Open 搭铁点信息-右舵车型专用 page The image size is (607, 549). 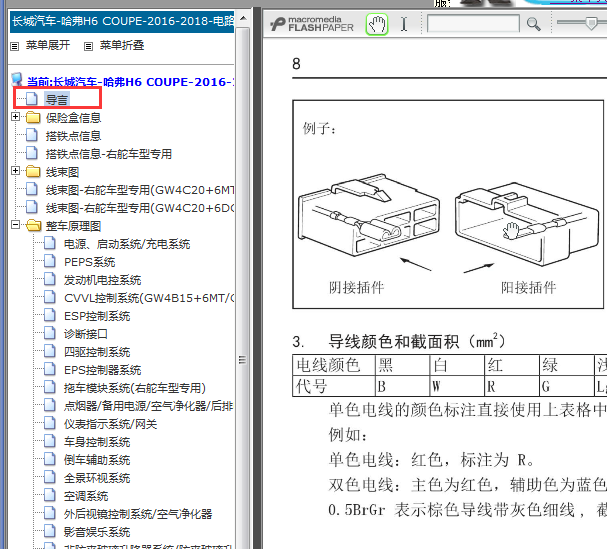[108, 154]
